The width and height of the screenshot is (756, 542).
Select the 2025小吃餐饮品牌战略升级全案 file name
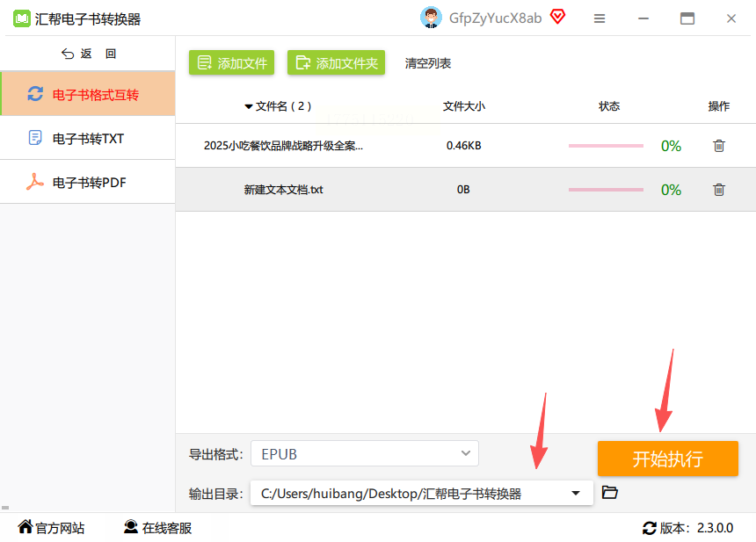click(x=283, y=146)
